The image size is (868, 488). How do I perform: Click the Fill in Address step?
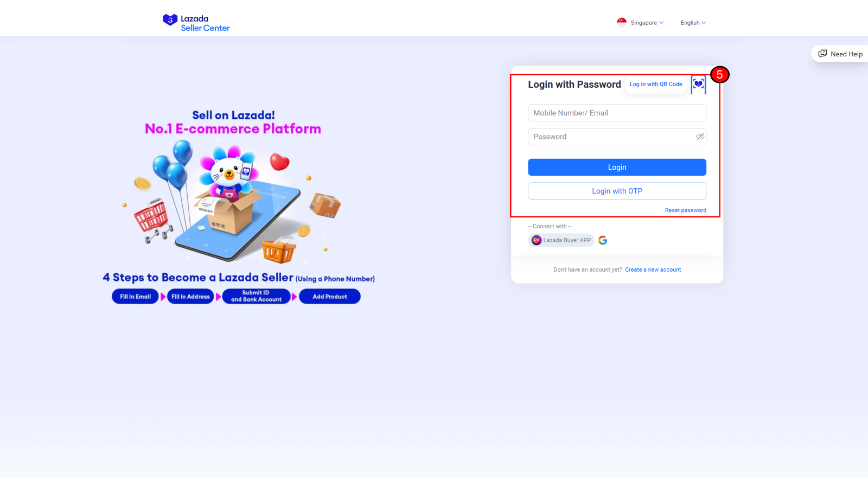point(190,297)
